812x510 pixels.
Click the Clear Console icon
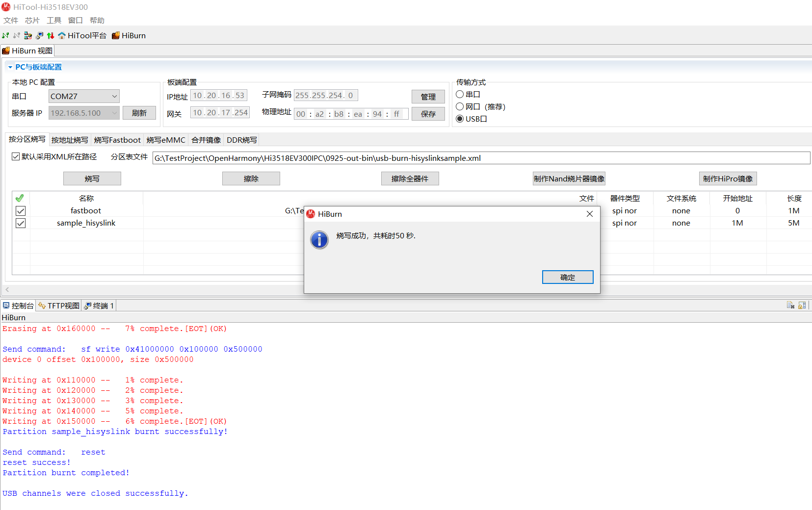tap(790, 305)
